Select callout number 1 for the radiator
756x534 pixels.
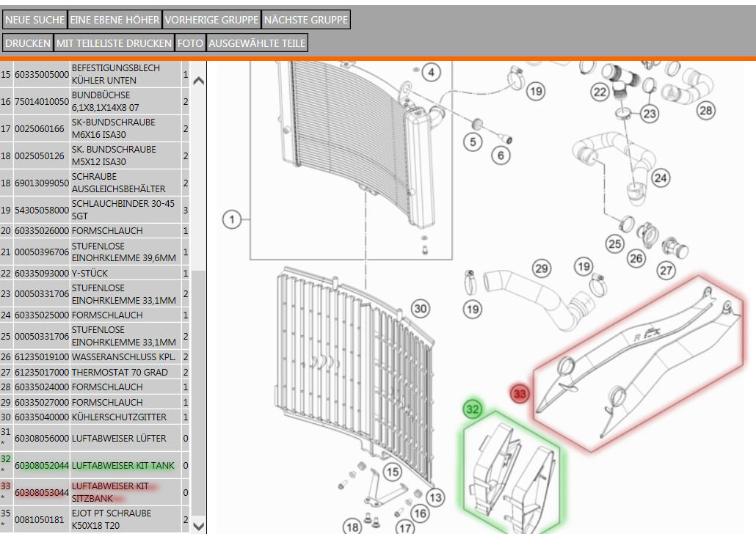click(x=232, y=219)
